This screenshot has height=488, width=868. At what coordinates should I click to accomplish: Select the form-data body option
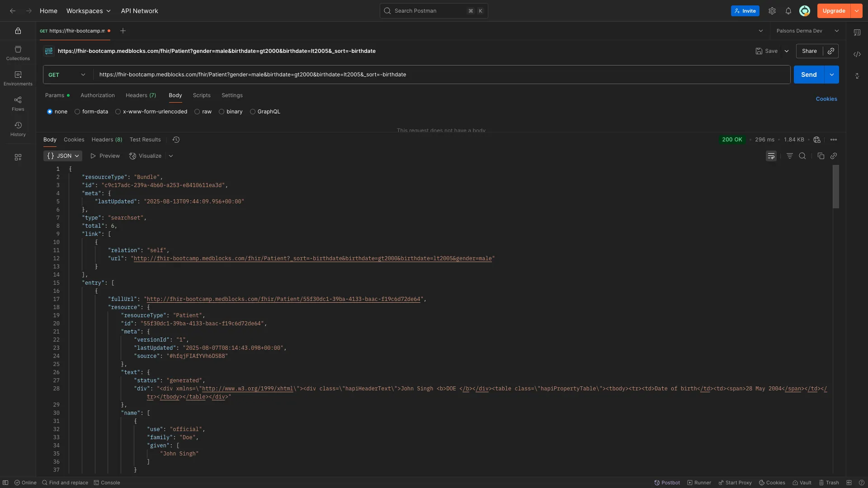coord(77,112)
